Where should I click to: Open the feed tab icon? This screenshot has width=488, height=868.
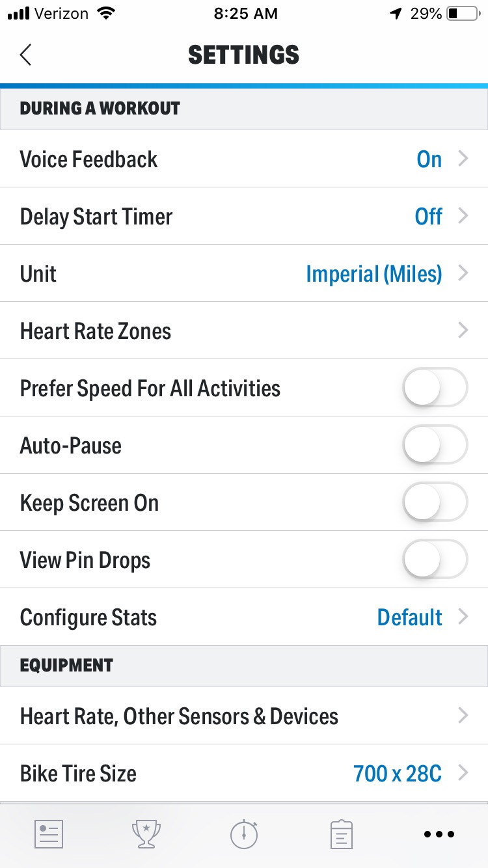[49, 834]
